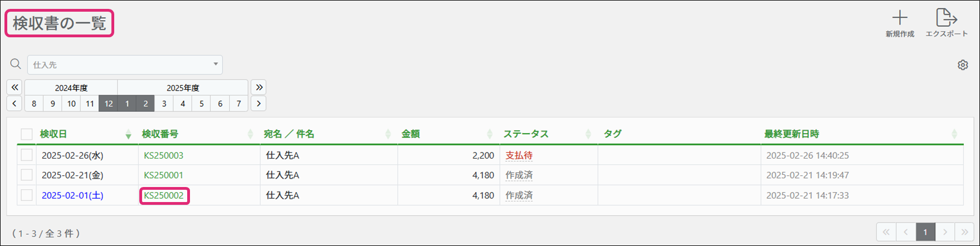Toggle the select-all checkbox in header
Viewport: 980px width, 246px height.
pyautogui.click(x=27, y=134)
